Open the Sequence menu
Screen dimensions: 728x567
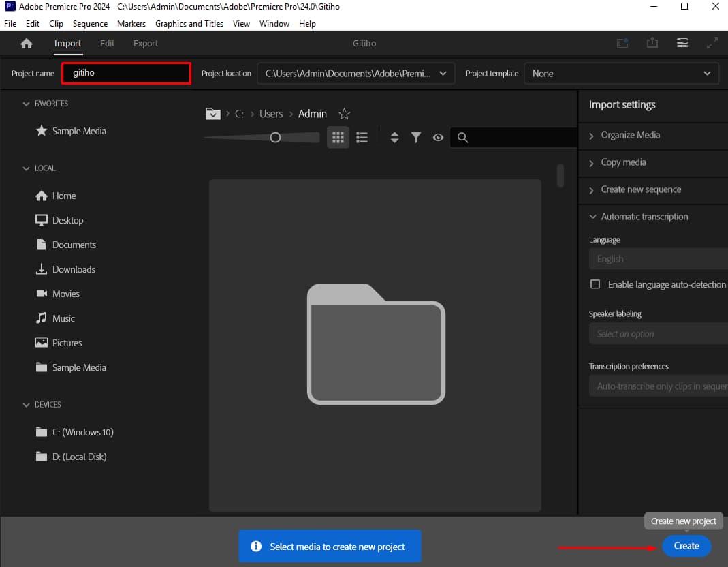coord(89,23)
